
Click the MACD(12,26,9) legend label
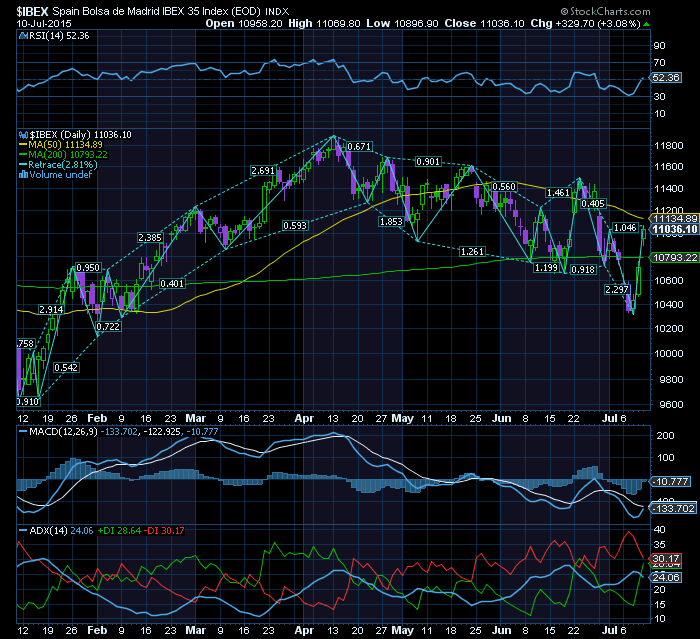58,432
